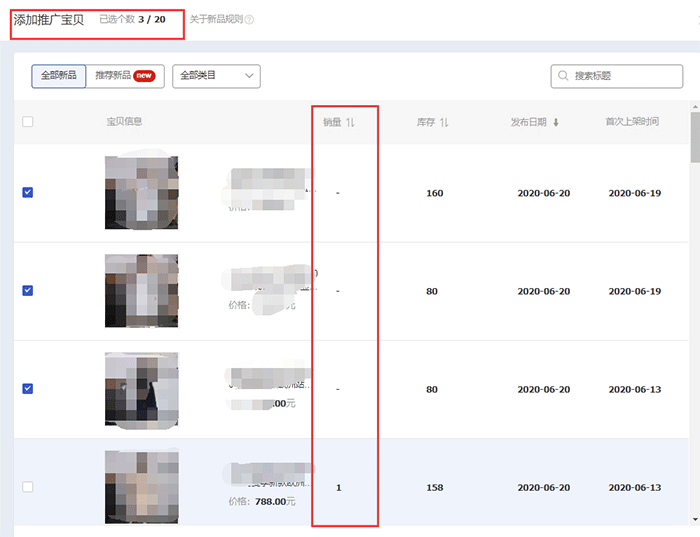Sort by 发布日期 down arrow
700x537 pixels.
click(x=556, y=122)
